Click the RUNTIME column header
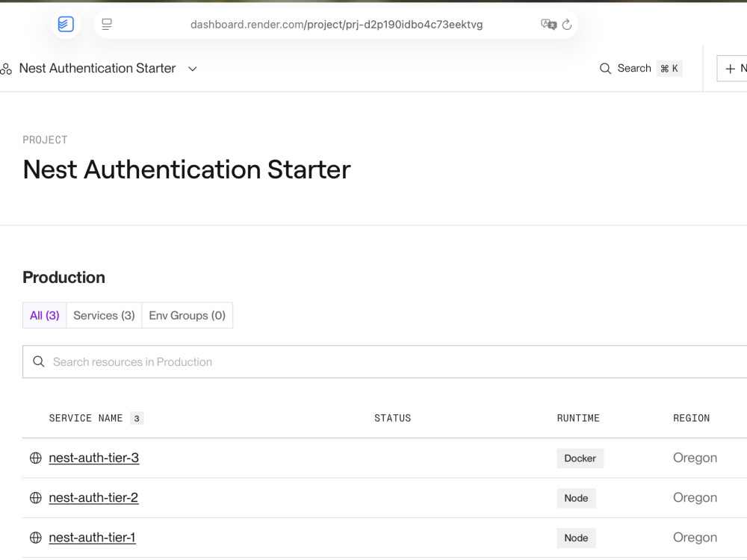The image size is (747, 560). [x=578, y=418]
